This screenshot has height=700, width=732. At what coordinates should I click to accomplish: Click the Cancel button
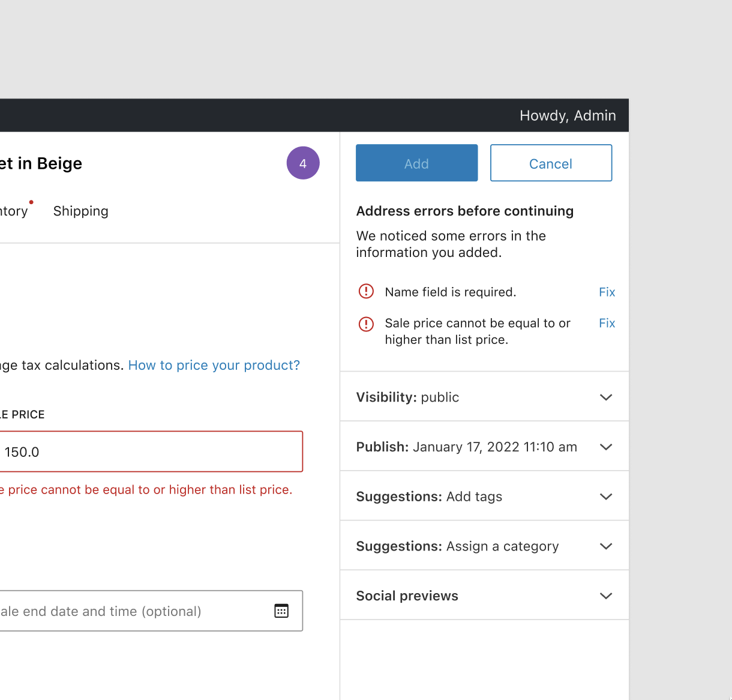(550, 163)
